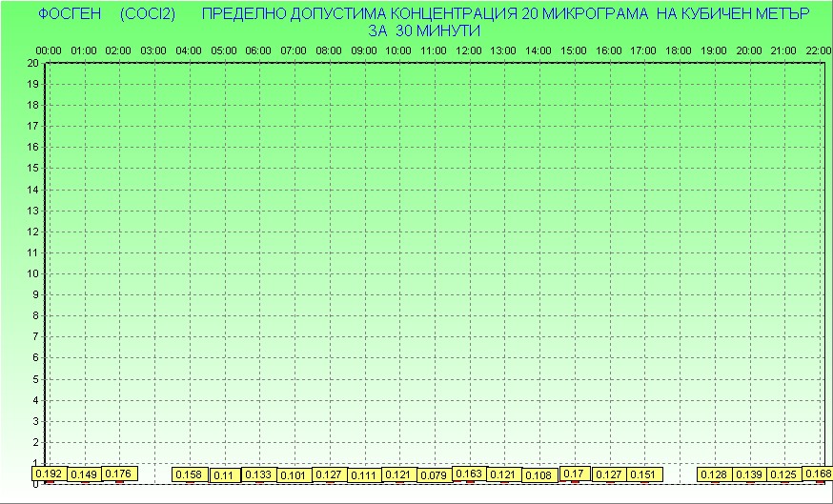Viewport: 833px width, 504px height.
Task: Click the 0.139 data label
Action: pos(749,474)
